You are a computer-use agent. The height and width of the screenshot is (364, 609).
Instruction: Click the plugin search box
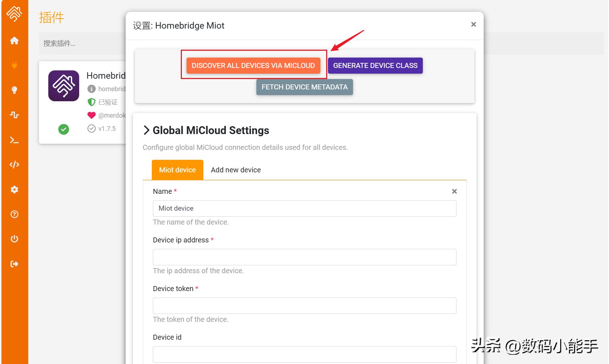[x=82, y=43]
